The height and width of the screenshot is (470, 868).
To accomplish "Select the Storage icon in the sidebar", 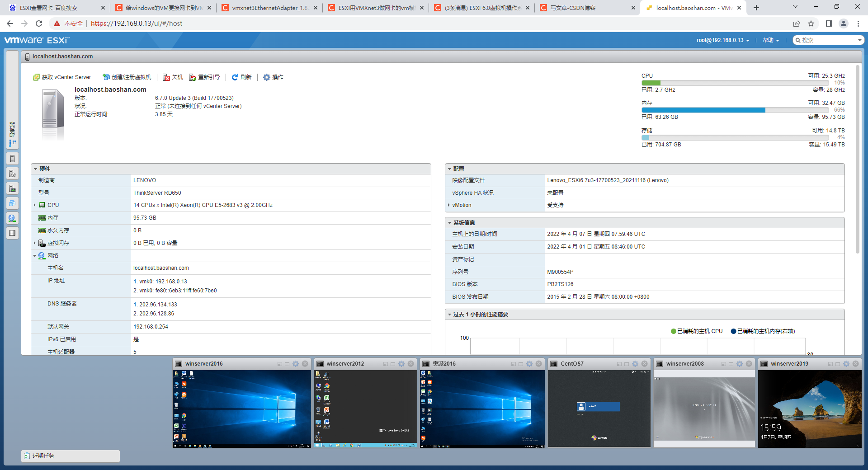I will [x=12, y=233].
